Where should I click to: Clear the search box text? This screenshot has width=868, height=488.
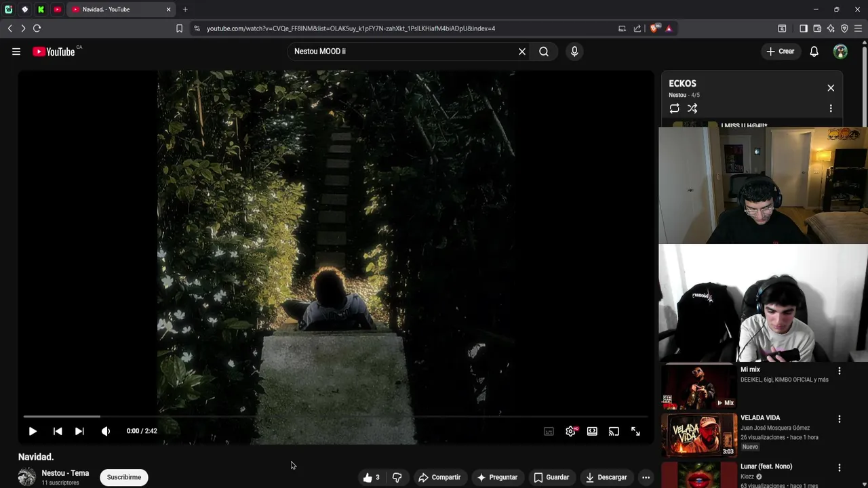coord(522,52)
